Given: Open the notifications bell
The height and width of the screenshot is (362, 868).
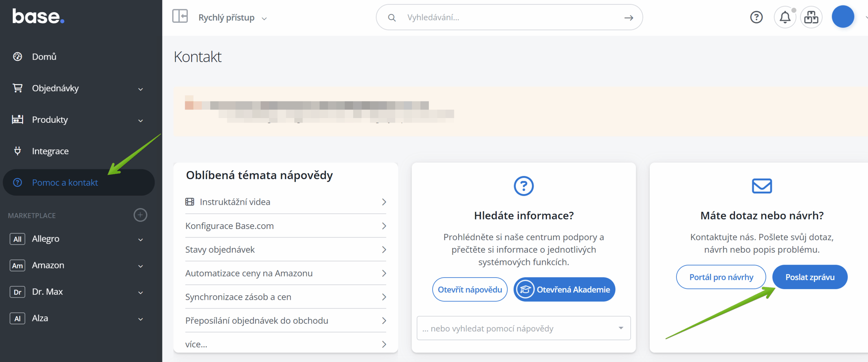Looking at the screenshot, I should [785, 17].
